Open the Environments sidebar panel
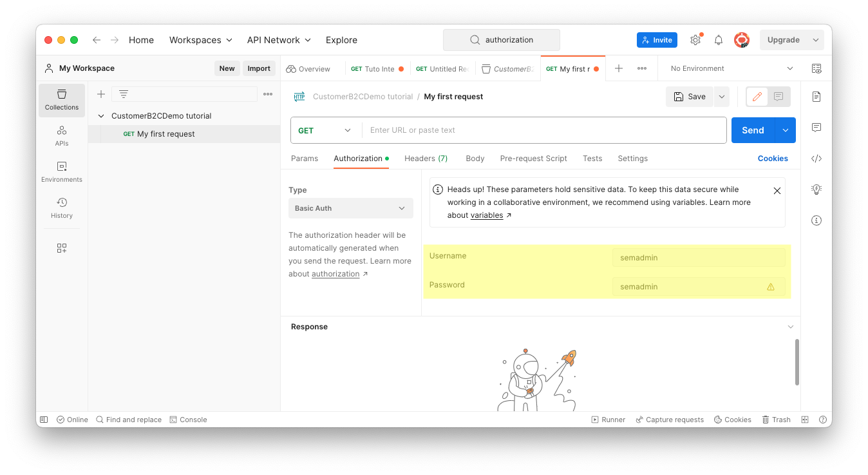The height and width of the screenshot is (475, 868). [62, 172]
